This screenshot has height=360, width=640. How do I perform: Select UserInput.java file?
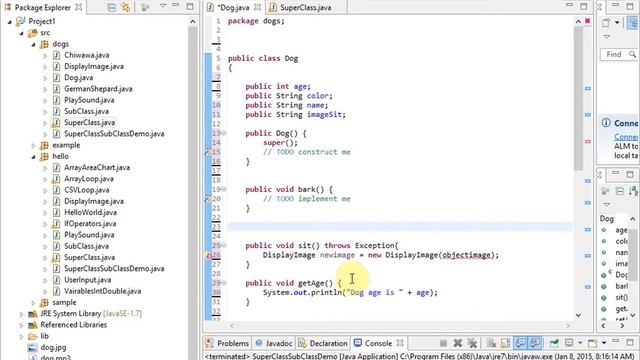tap(87, 280)
